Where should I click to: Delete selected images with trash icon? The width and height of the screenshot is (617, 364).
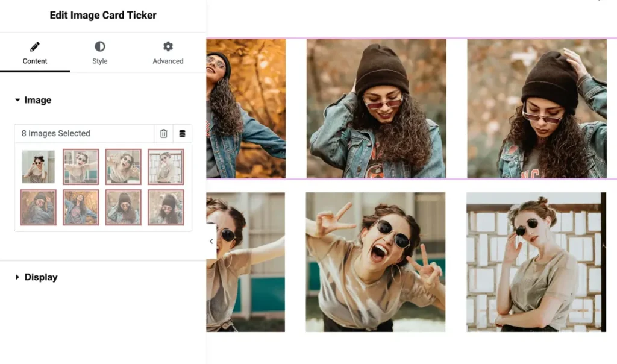point(164,134)
